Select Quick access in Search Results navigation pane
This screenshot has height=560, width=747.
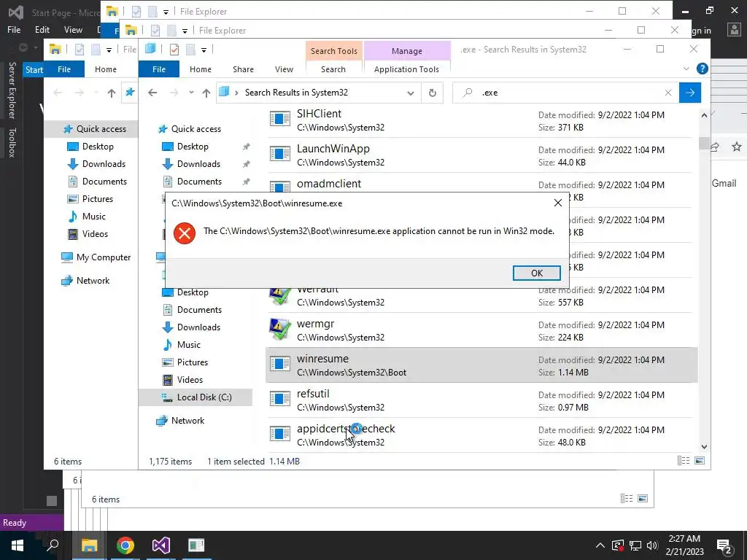(x=196, y=128)
